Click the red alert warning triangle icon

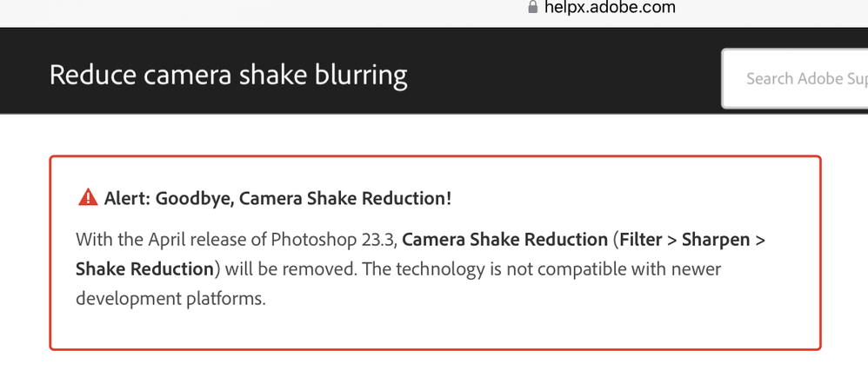pos(88,198)
